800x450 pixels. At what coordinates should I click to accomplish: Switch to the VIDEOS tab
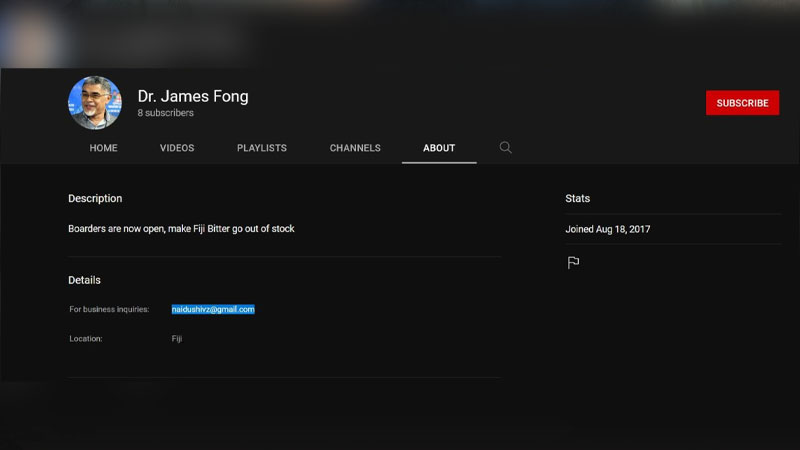177,148
